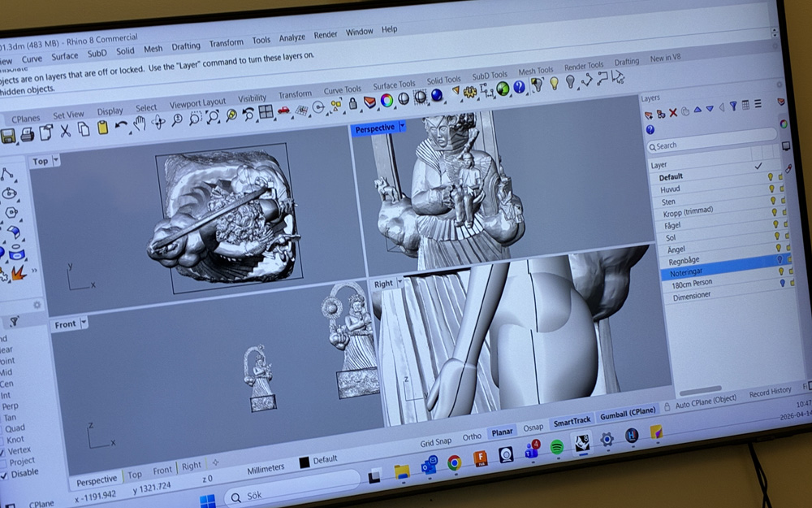
Task: Toggle the Disable osnap checkbox
Action: [3, 475]
